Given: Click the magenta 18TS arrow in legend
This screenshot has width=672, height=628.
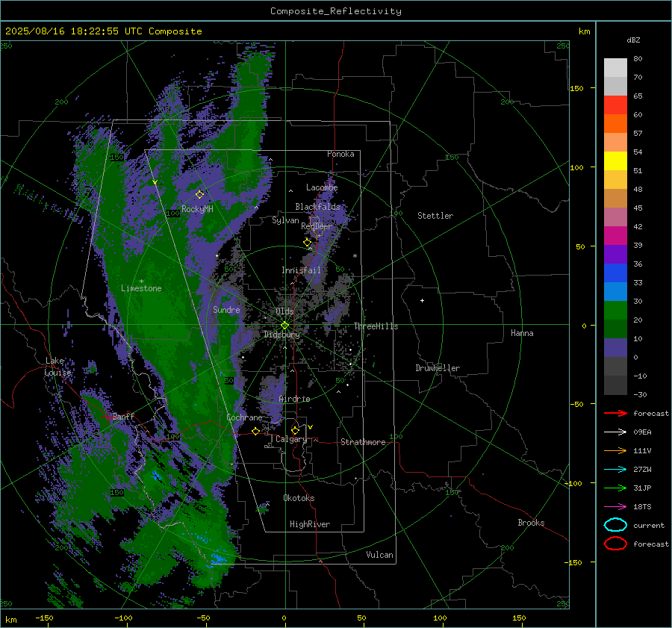Looking at the screenshot, I should tap(615, 507).
